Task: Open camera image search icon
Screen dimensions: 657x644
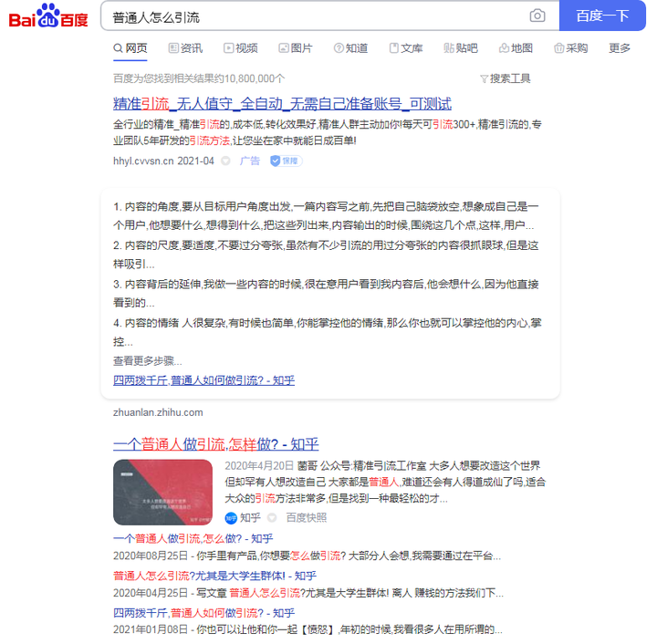Action: point(537,16)
